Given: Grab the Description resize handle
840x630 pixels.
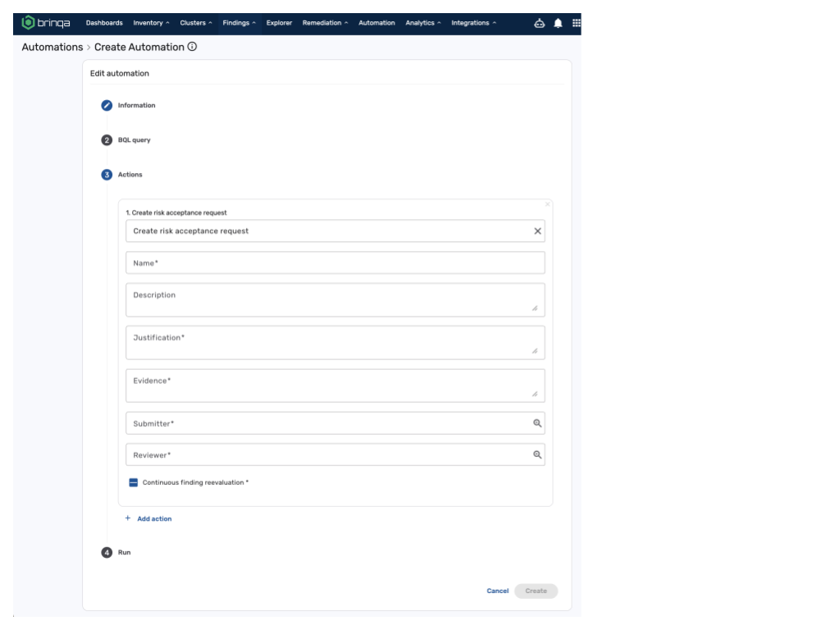Looking at the screenshot, I should click(535, 308).
